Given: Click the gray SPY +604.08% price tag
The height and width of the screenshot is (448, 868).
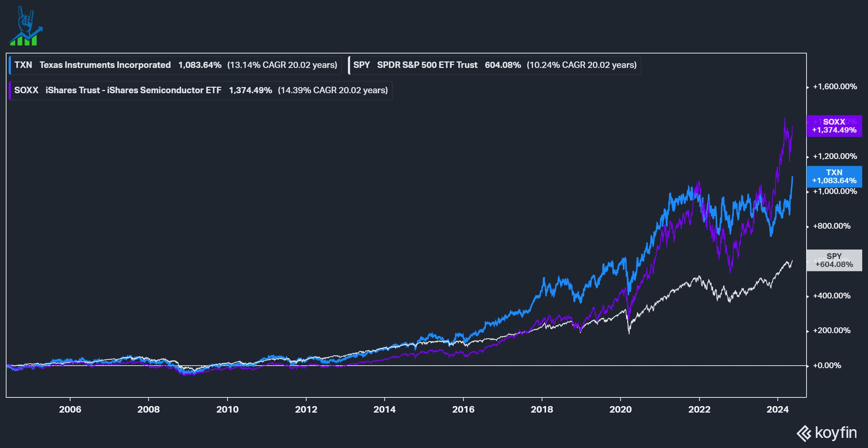Looking at the screenshot, I should (x=834, y=260).
